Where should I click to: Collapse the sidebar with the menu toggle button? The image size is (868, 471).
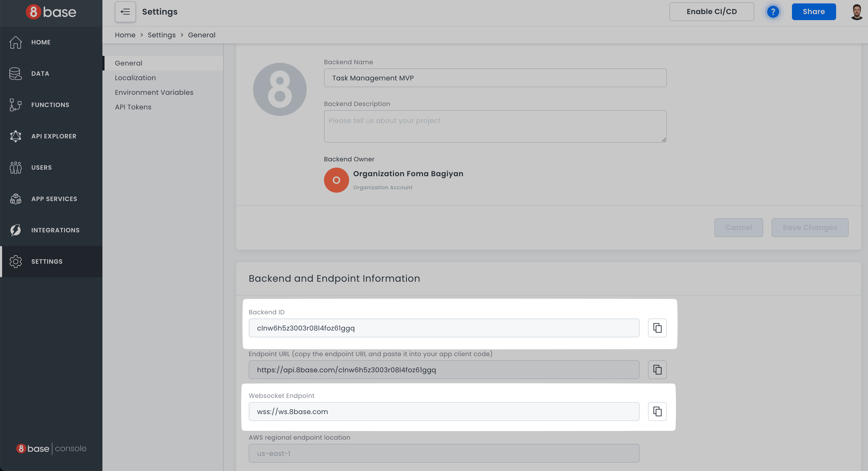[x=125, y=12]
